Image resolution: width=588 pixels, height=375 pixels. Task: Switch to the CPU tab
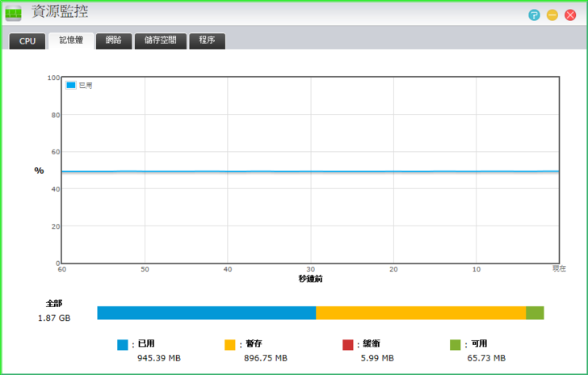(27, 41)
